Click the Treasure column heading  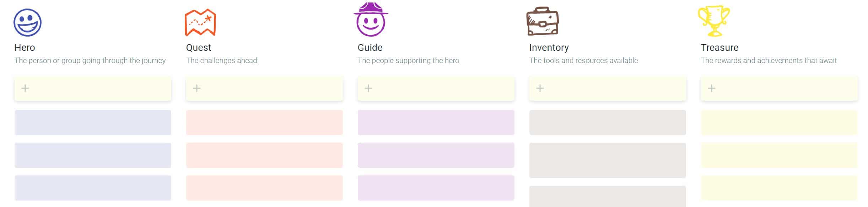point(719,48)
